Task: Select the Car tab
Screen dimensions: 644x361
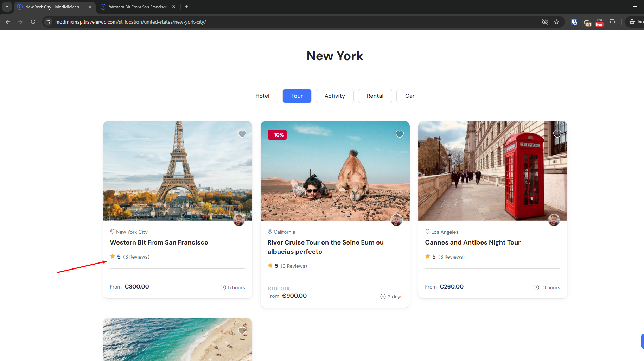Action: tap(410, 96)
